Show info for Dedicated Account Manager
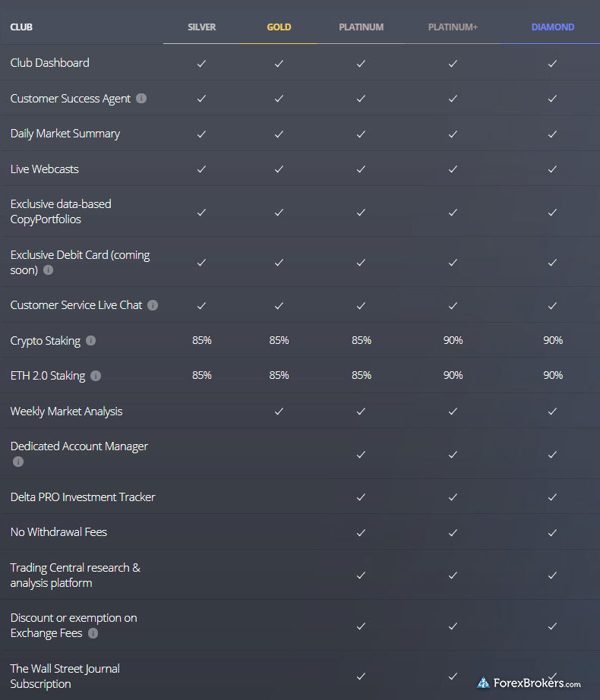Screen dimensions: 600x700 coord(18,462)
